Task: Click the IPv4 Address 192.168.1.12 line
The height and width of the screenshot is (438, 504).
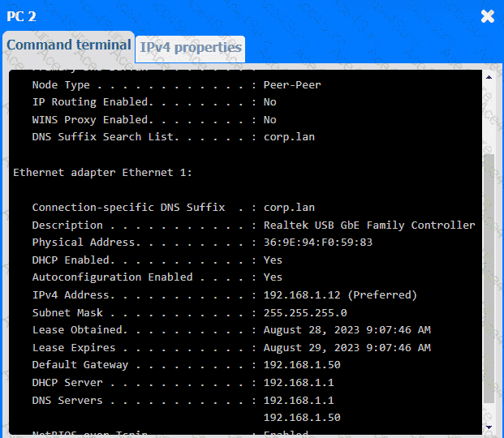Action: [x=223, y=294]
